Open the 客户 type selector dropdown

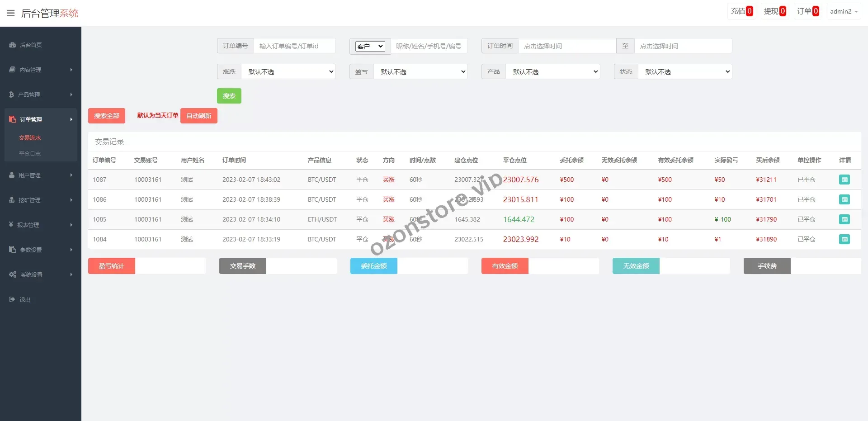[370, 46]
